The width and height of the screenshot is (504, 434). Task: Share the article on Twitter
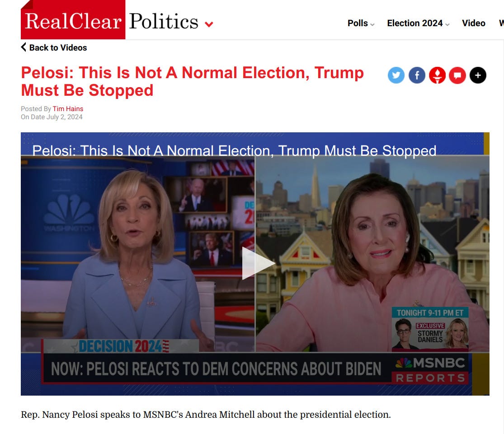(396, 75)
